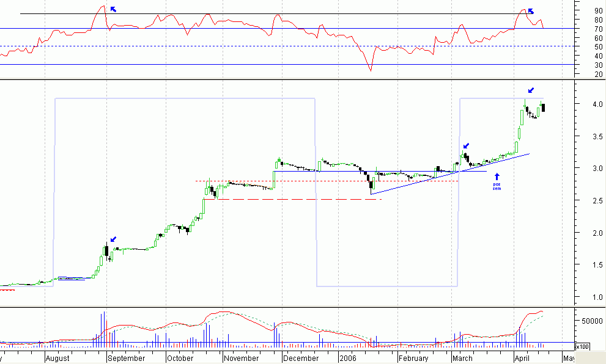Select the rising blue trendline under the March candles

pos(450,174)
